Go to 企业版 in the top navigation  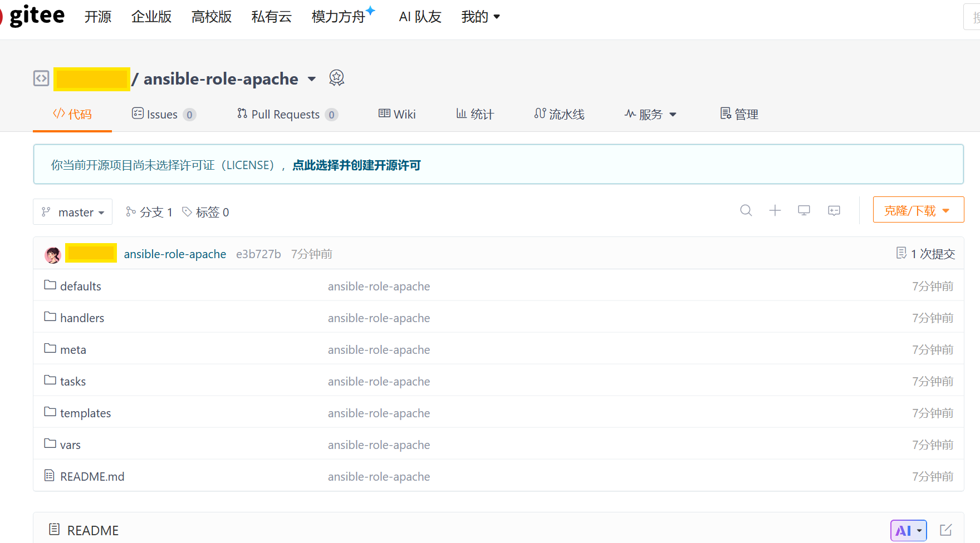point(151,17)
